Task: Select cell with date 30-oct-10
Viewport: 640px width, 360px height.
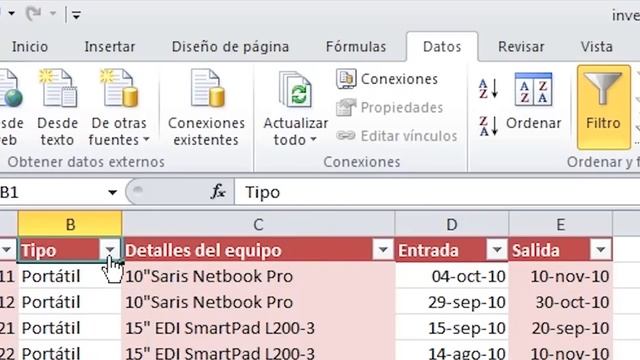Action: [x=560, y=302]
